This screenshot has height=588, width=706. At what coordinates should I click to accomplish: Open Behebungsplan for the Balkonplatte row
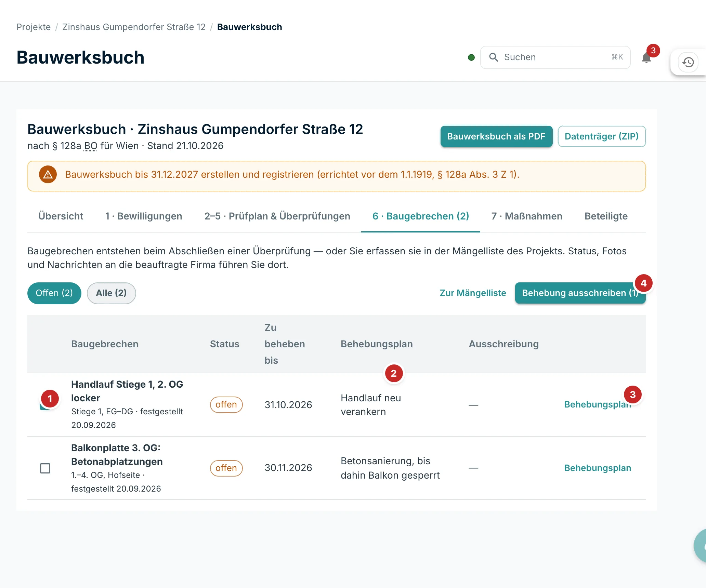[598, 468]
